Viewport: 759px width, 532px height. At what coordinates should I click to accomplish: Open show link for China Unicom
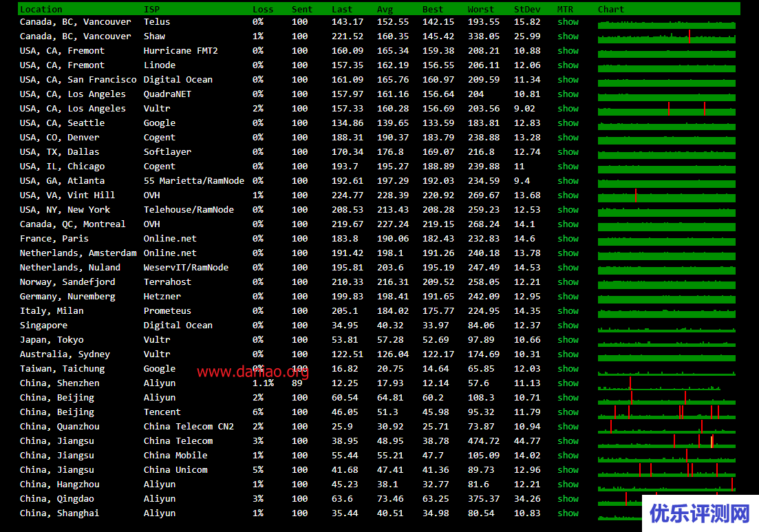tap(568, 470)
